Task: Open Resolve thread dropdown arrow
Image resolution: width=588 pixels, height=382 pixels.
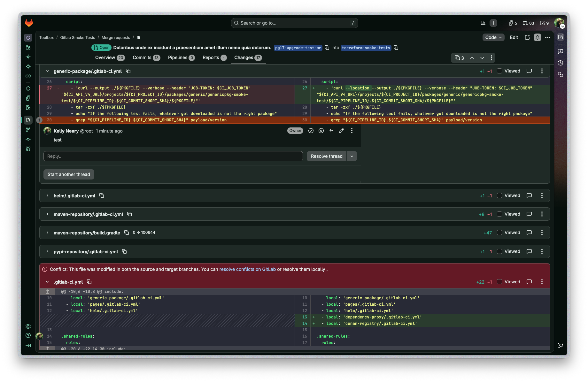Action: point(352,156)
